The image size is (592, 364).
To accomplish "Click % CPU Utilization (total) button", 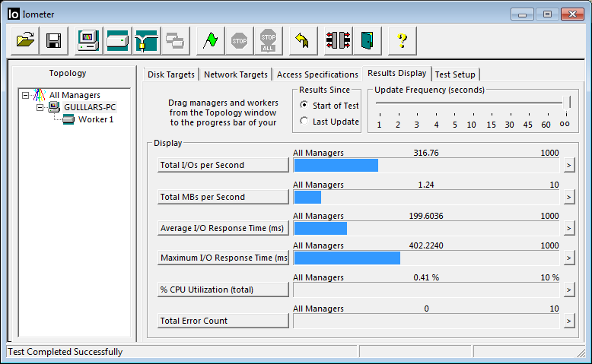I will 223,290.
